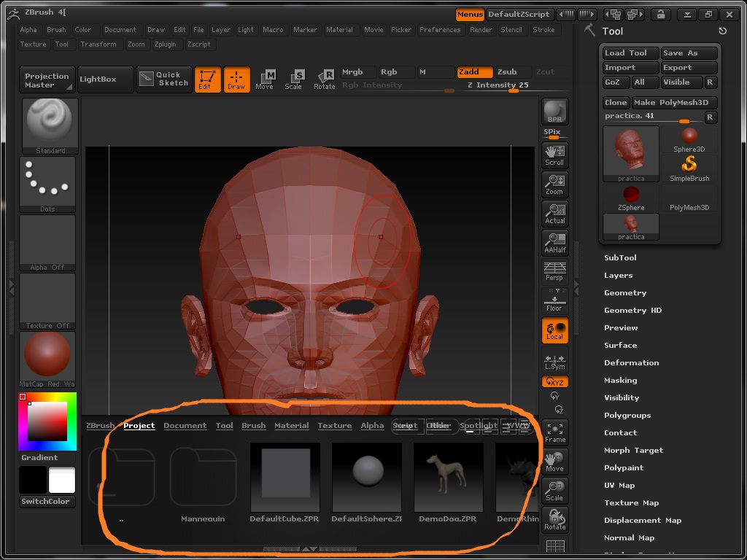Expand the UV Map section
The width and height of the screenshot is (747, 560).
pos(619,485)
